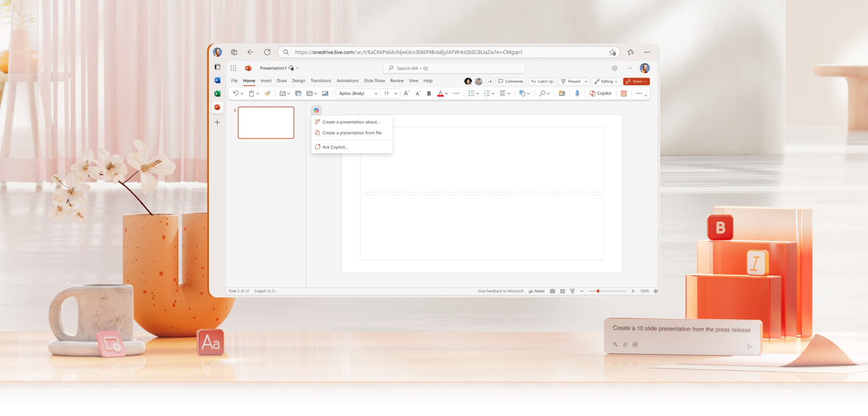Expand the Shapes dropdown

tap(529, 94)
